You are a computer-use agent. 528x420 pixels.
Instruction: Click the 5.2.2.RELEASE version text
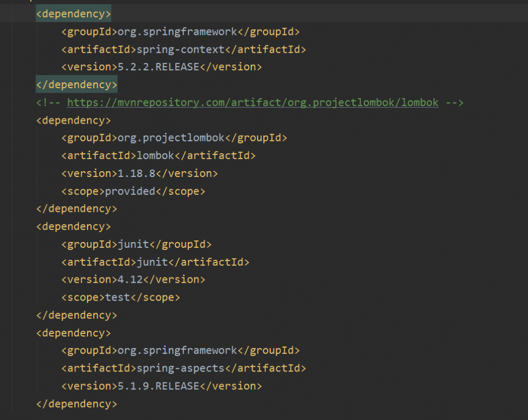click(156, 67)
